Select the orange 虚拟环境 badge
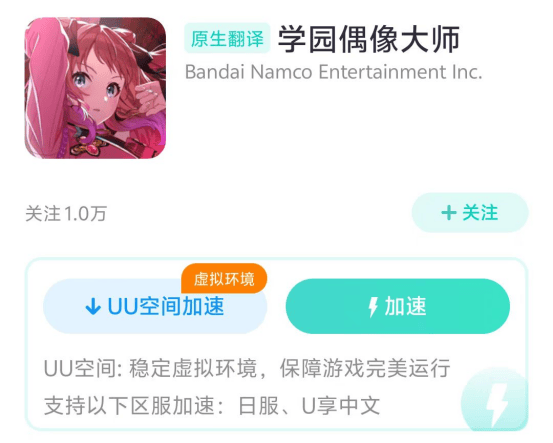Screen dimensions: 553x443 point(224,278)
